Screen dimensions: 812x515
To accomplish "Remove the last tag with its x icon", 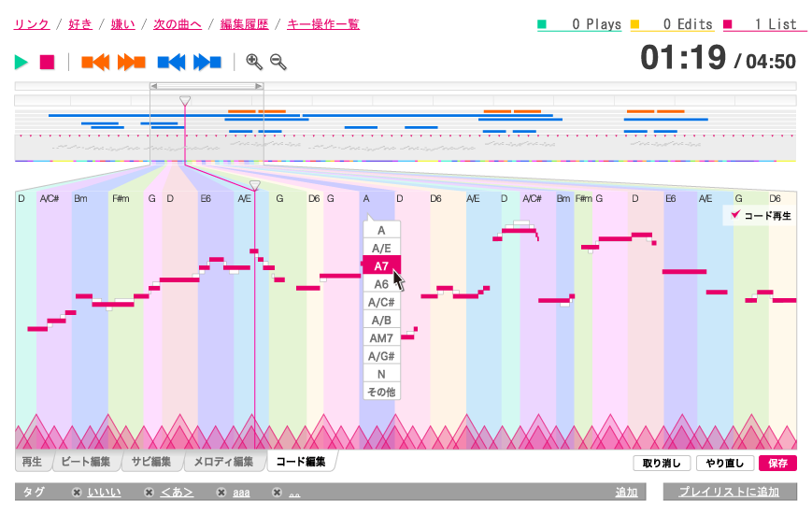I will 278,493.
